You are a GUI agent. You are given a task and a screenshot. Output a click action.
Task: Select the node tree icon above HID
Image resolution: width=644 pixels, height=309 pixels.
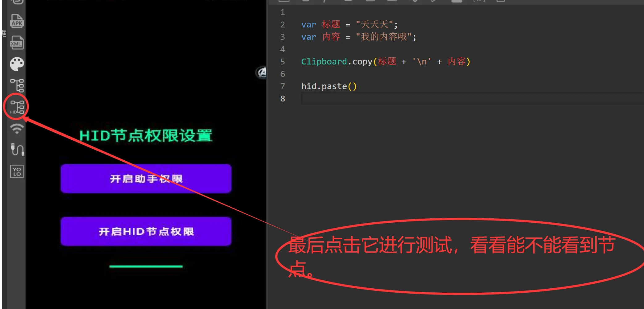[17, 85]
